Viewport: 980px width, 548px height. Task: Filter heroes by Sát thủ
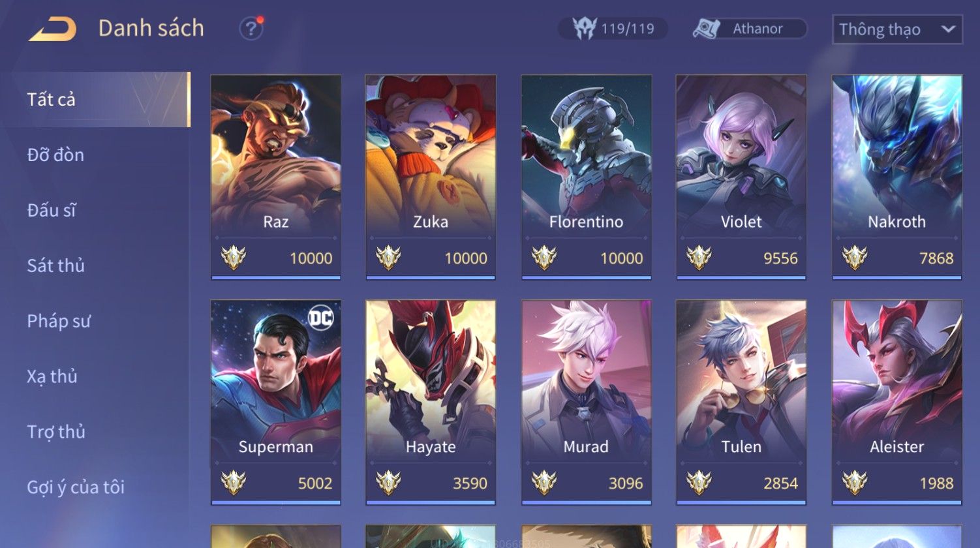[55, 266]
